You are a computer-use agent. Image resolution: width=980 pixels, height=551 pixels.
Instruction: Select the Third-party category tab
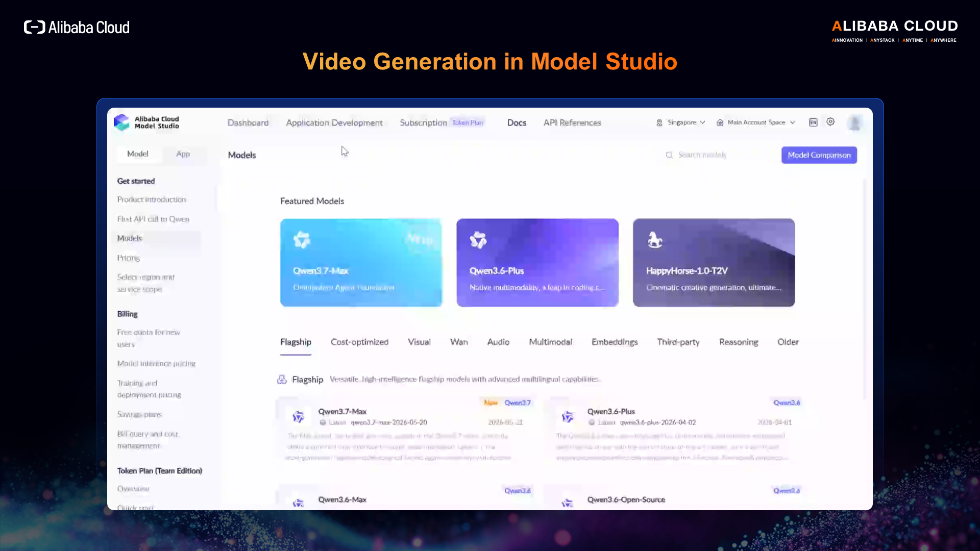click(678, 342)
